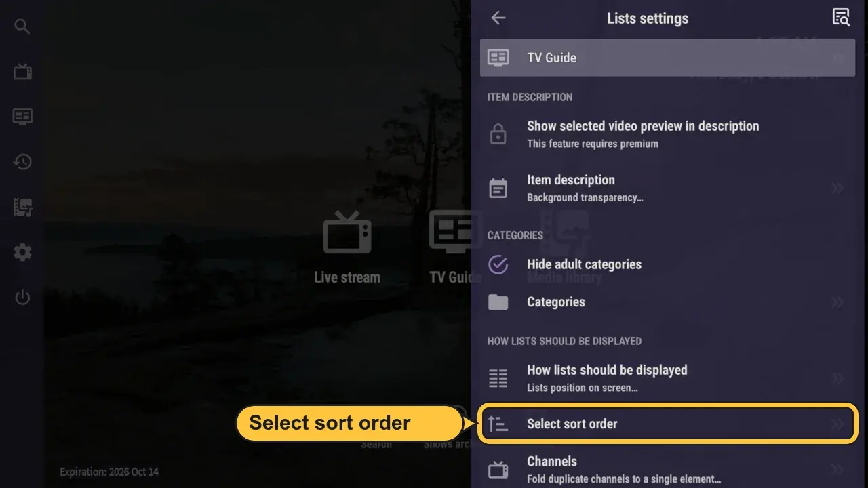
Task: Click 'Lists position on screen…' subtitle
Action: [x=583, y=388]
